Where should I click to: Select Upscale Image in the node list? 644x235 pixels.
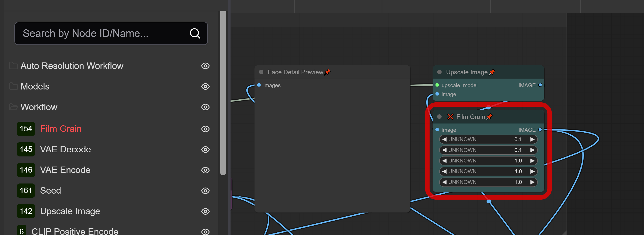(x=70, y=211)
